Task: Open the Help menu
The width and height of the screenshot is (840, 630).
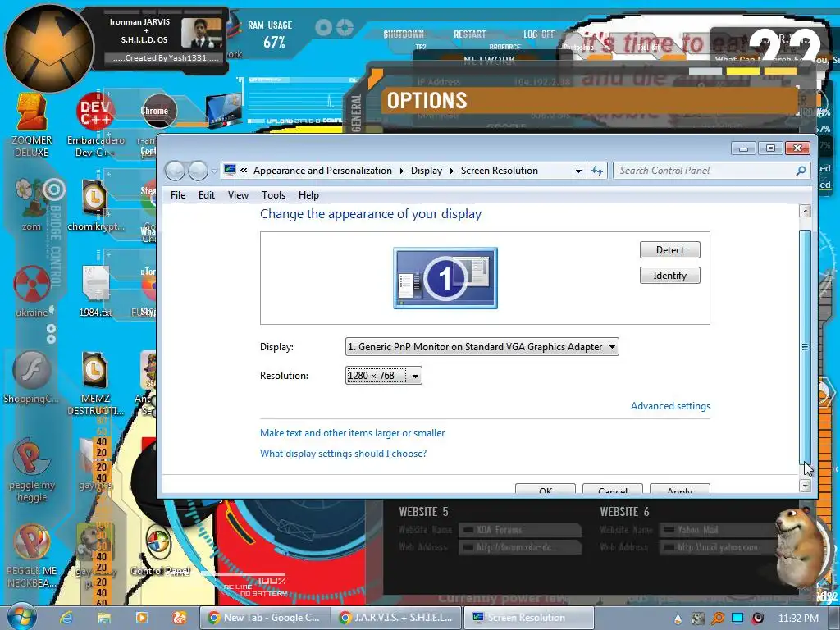Action: [x=308, y=195]
